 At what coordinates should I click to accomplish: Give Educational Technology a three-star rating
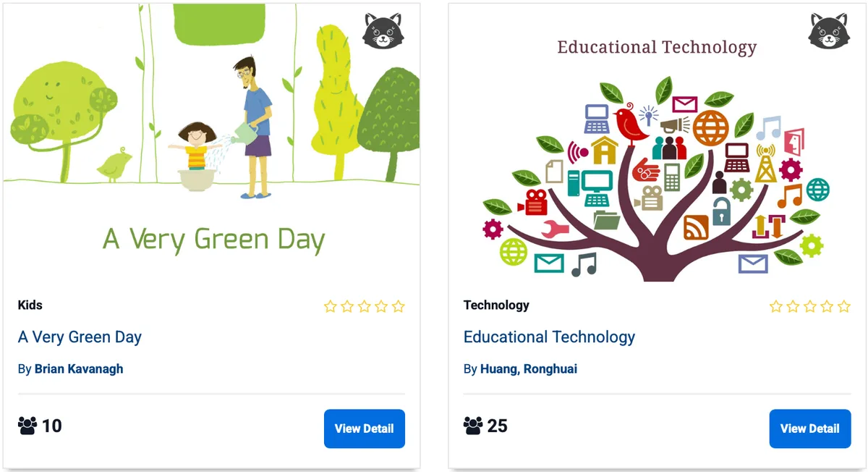[810, 306]
